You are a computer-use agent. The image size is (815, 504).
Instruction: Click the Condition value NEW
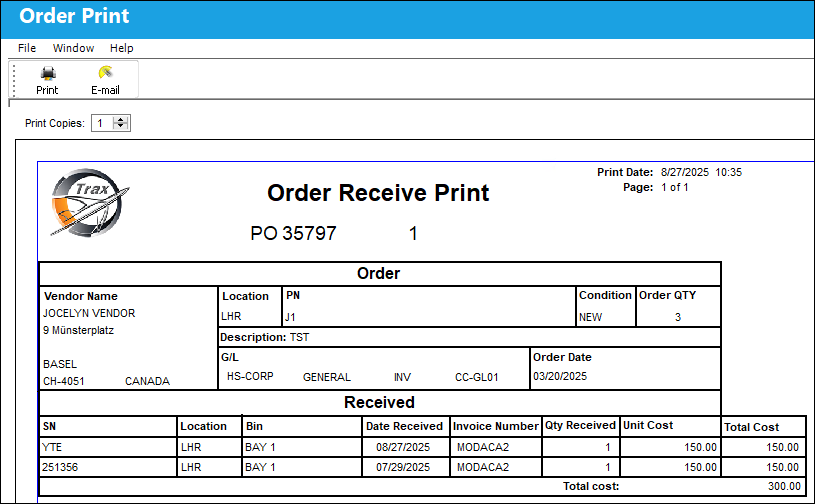[590, 317]
